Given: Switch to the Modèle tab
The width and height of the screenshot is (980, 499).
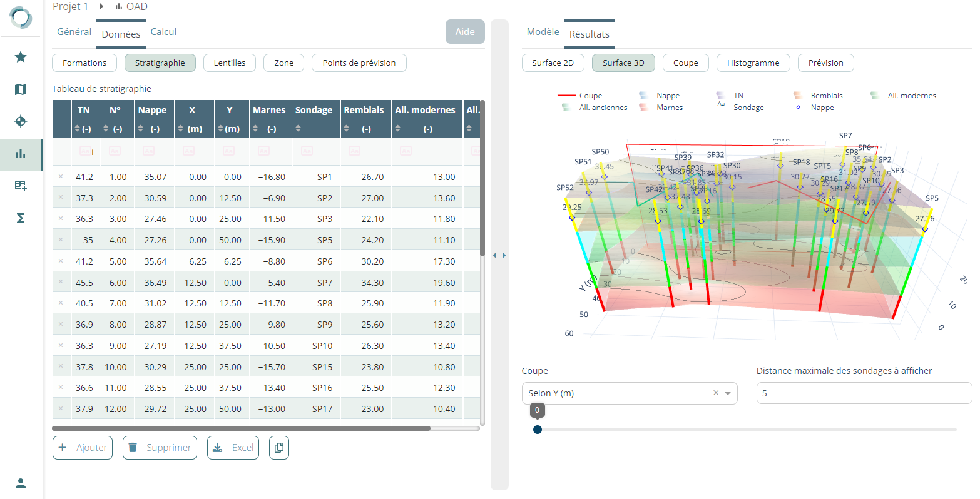Looking at the screenshot, I should [543, 32].
